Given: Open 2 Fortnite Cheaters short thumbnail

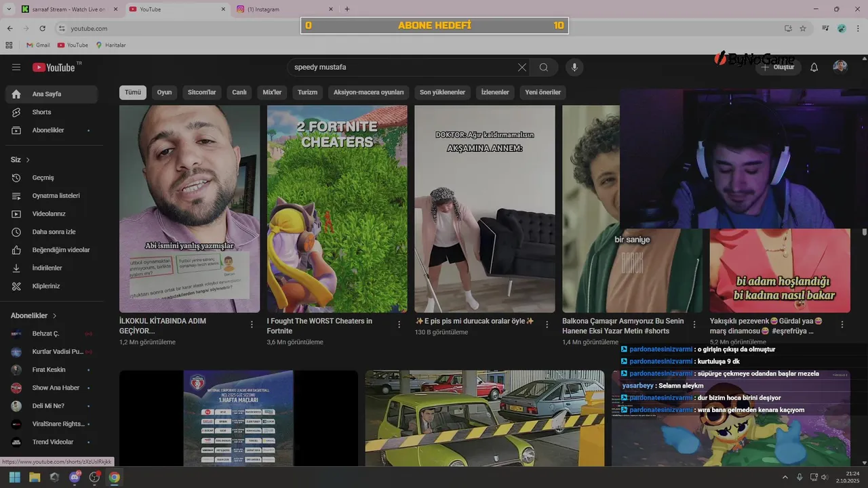Looking at the screenshot, I should click(337, 209).
